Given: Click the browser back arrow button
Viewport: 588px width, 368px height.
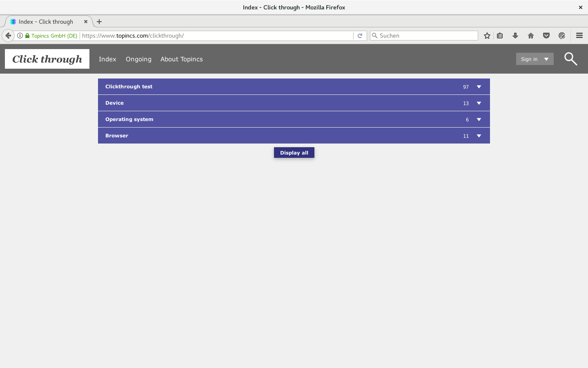Looking at the screenshot, I should [x=8, y=36].
